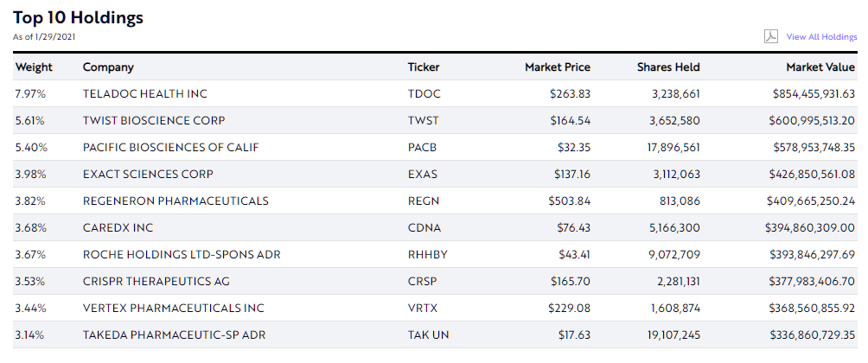Click the CRSP ticker symbol
This screenshot has height=363, width=868.
coord(423,281)
